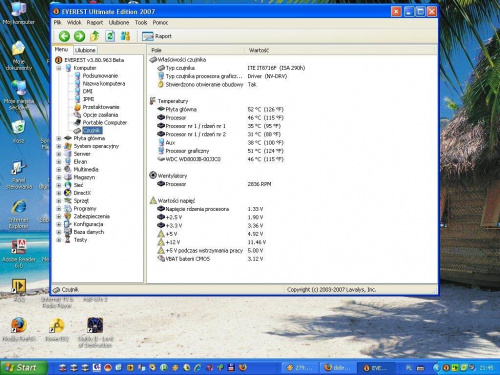Image resolution: width=500 pixels, height=375 pixels.
Task: Select the +12 V voltage row
Action: 211,242
